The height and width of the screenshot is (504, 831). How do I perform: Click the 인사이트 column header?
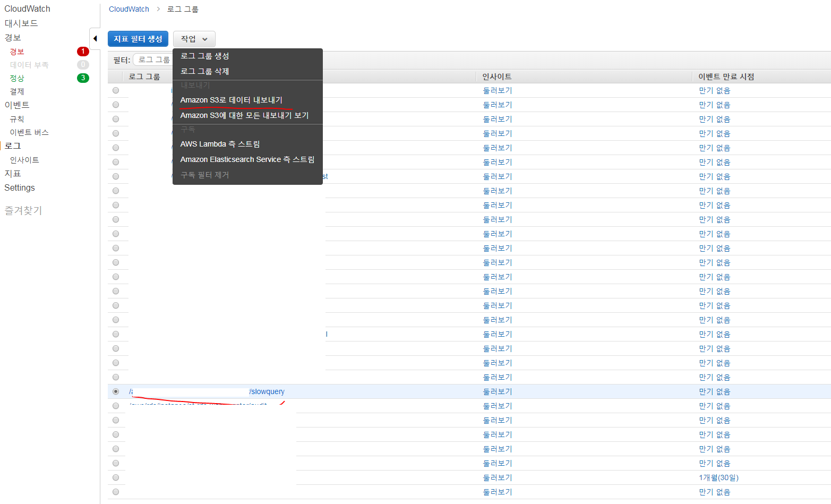coord(497,76)
